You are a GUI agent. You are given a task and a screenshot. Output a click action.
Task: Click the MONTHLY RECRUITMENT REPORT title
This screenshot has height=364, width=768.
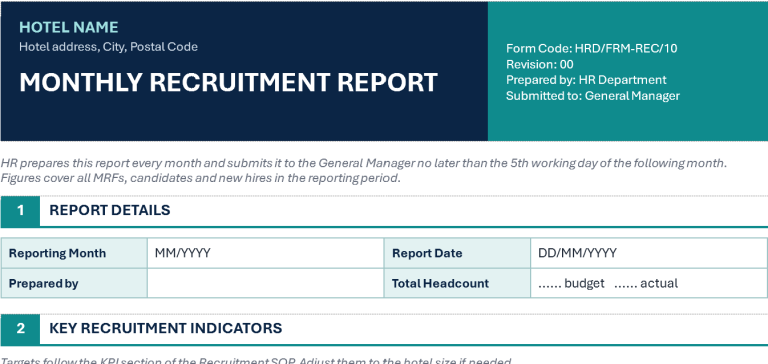pyautogui.click(x=228, y=82)
